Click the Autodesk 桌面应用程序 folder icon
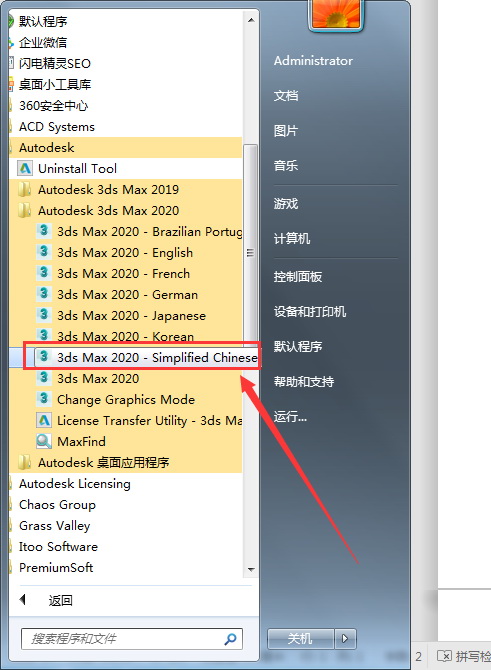This screenshot has height=670, width=491. point(25,462)
